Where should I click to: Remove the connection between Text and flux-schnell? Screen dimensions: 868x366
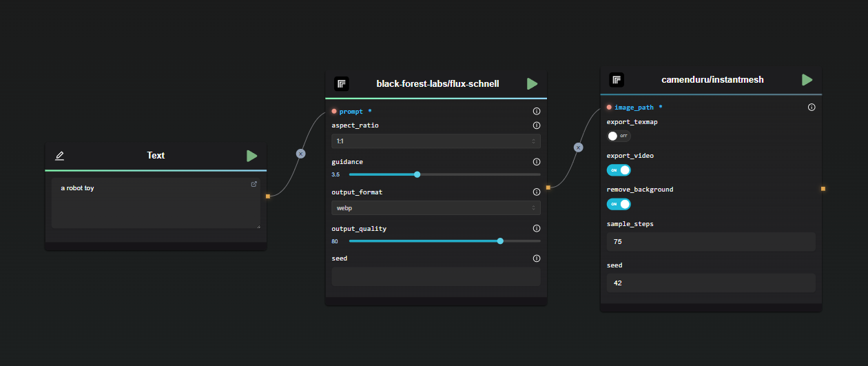[x=300, y=154]
